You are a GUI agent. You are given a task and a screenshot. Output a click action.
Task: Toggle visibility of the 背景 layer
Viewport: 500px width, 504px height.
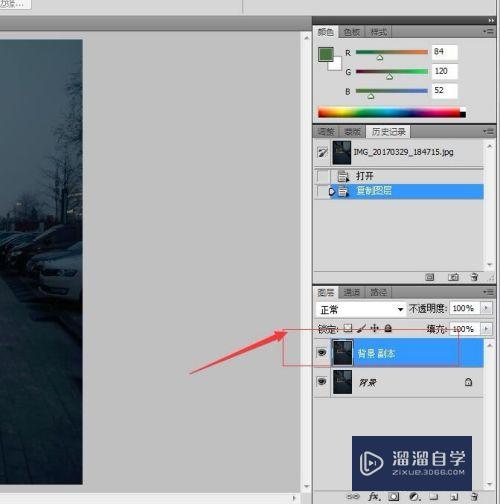click(322, 381)
